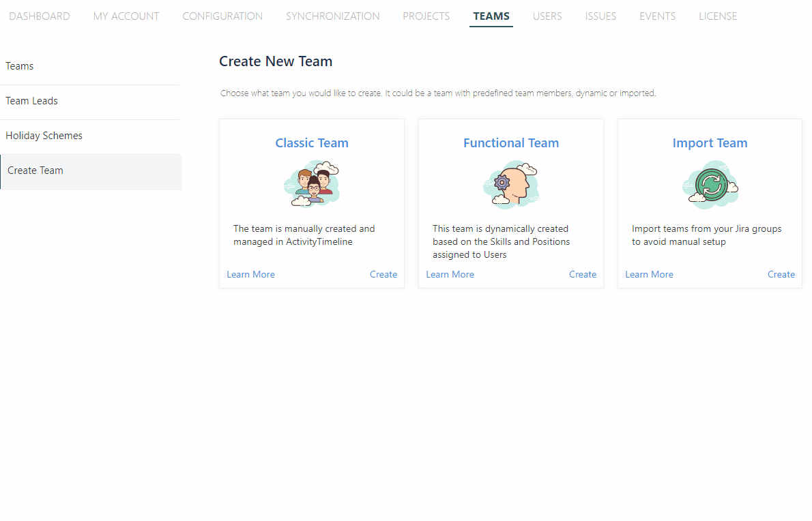Click 'The team is manually created' description
Viewport: 812px width, 521px height.
tap(304, 235)
